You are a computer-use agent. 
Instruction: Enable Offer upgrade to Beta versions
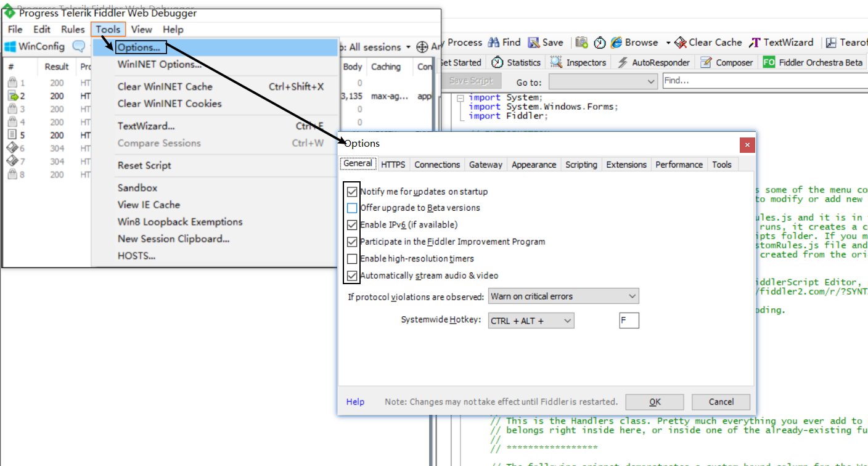(352, 208)
